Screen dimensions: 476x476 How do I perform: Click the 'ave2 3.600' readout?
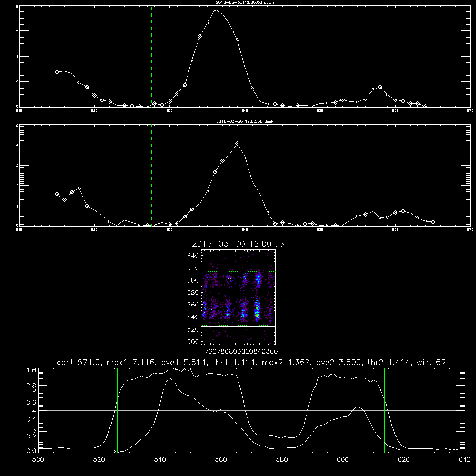pos(339,362)
